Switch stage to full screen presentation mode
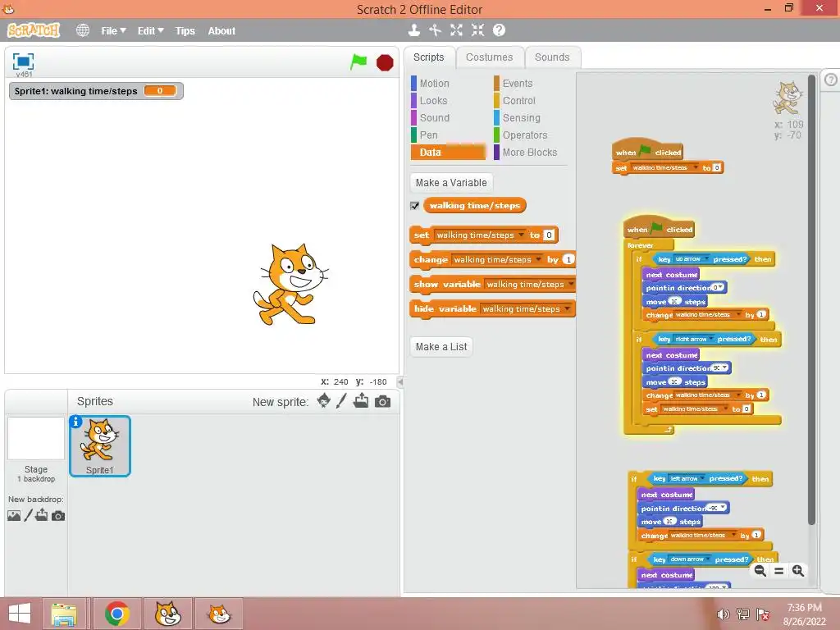Screen dimensions: 840x630 pyautogui.click(x=23, y=62)
